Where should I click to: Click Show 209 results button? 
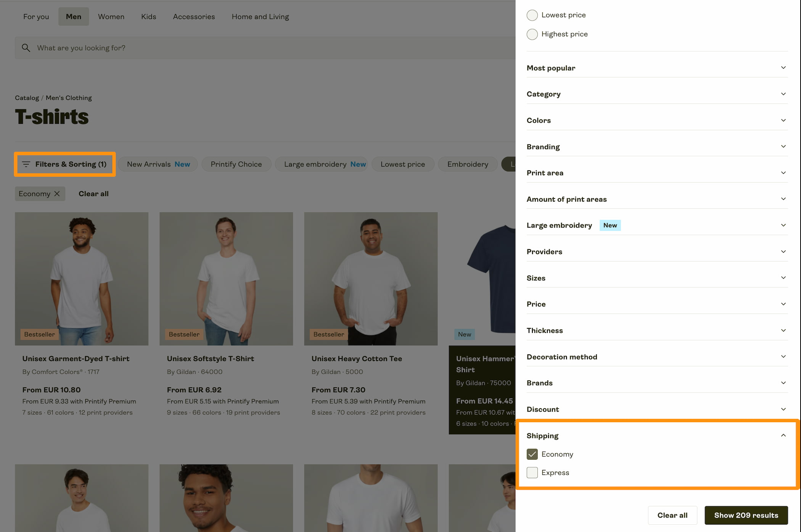pyautogui.click(x=746, y=515)
